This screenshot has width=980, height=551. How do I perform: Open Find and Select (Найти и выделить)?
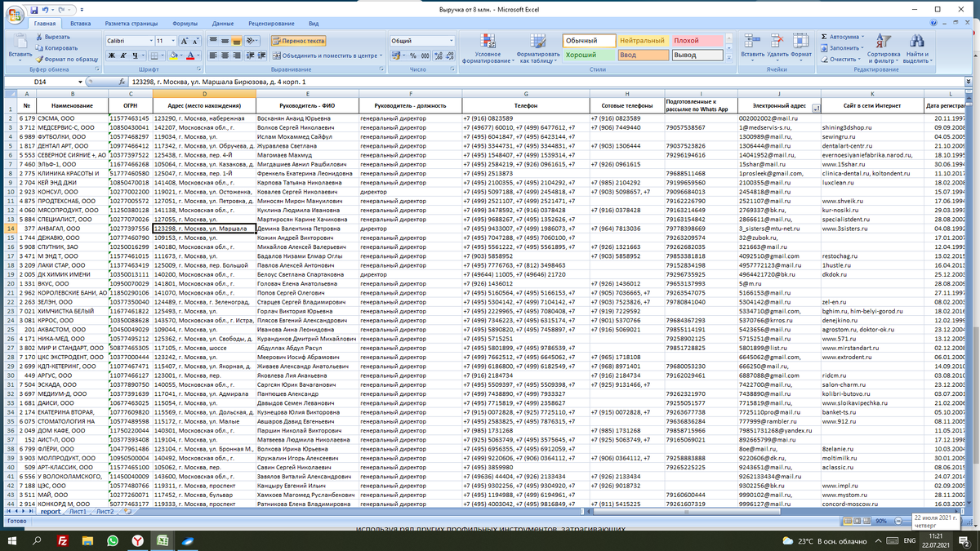916,49
